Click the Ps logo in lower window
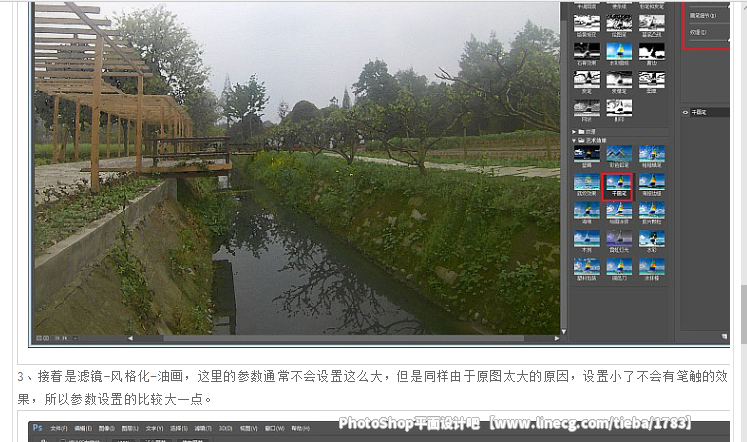Screen dimensions: 747x442 (38, 428)
